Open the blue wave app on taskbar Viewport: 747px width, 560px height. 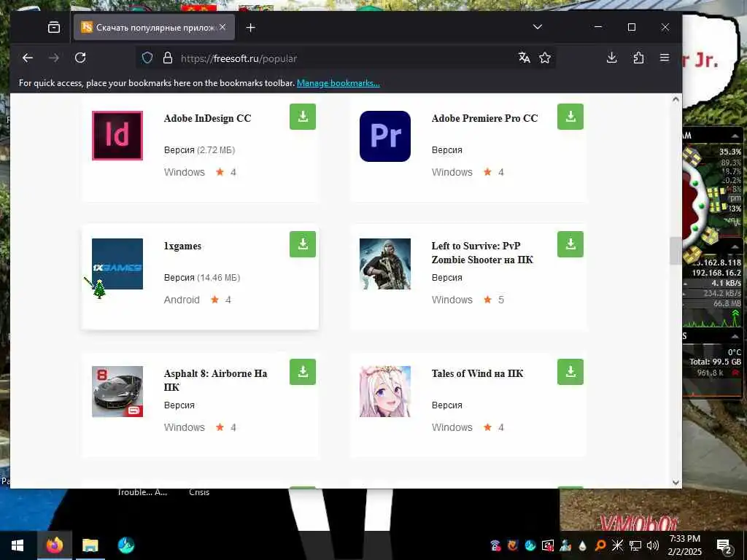tap(125, 545)
